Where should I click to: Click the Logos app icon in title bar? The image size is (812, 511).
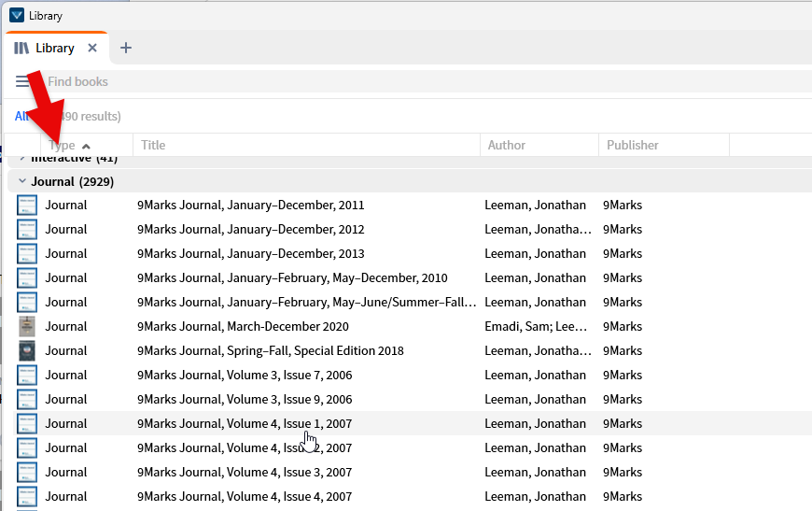pyautogui.click(x=17, y=15)
